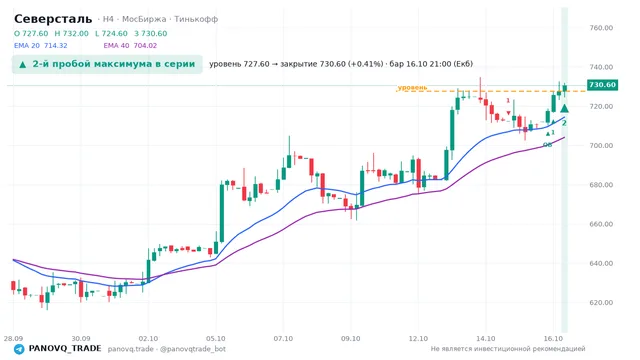Click the 'EMA 40 704.02' legend entry
The width and height of the screenshot is (640, 360).
(x=130, y=45)
